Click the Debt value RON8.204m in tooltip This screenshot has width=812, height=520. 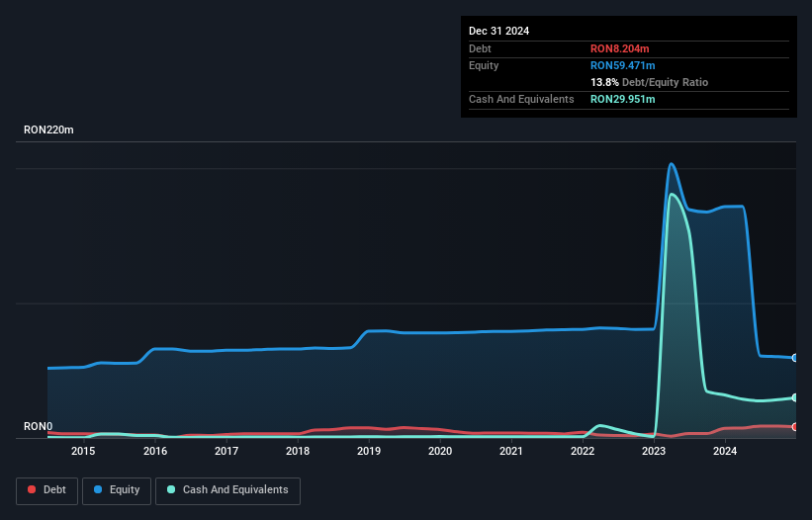pos(619,48)
